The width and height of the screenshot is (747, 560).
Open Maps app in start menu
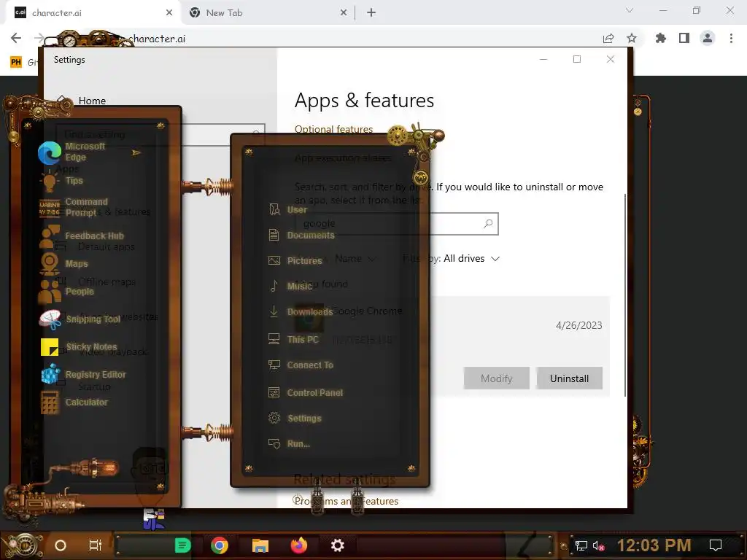[64, 264]
